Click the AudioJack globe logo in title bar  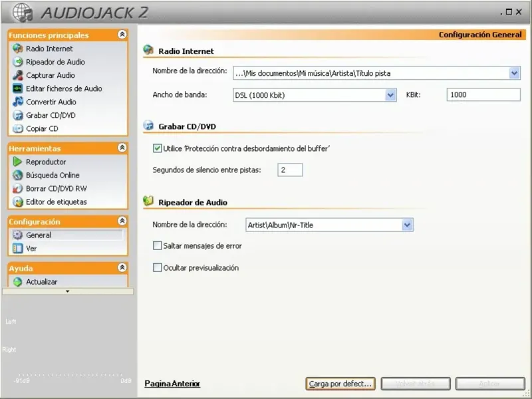pos(23,12)
